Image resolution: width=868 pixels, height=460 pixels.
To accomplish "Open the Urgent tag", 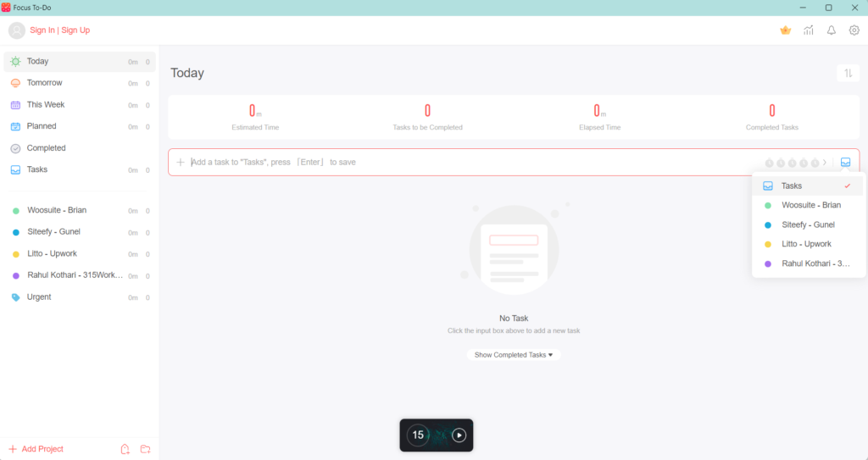I will point(80,297).
